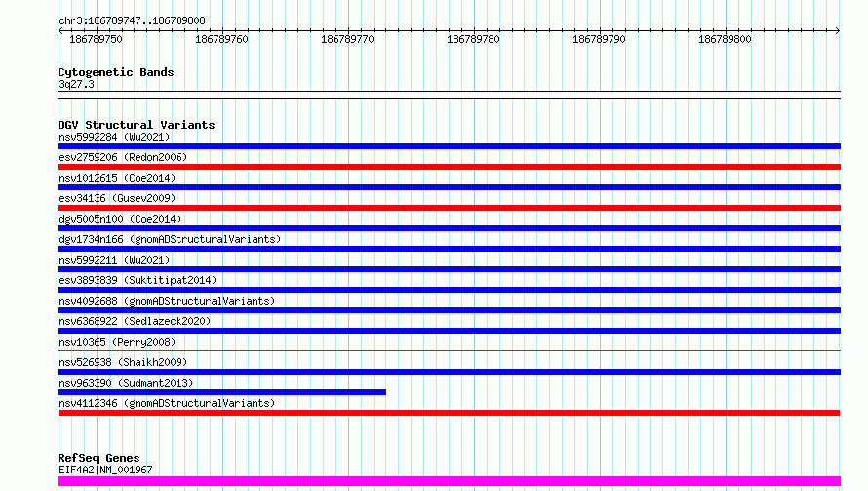
Task: Click the blue bar under nsv1012615 (Coe2014)
Action: point(449,187)
